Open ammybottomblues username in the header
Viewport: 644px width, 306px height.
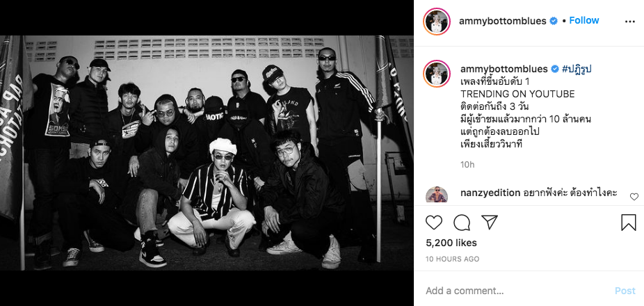coord(502,21)
